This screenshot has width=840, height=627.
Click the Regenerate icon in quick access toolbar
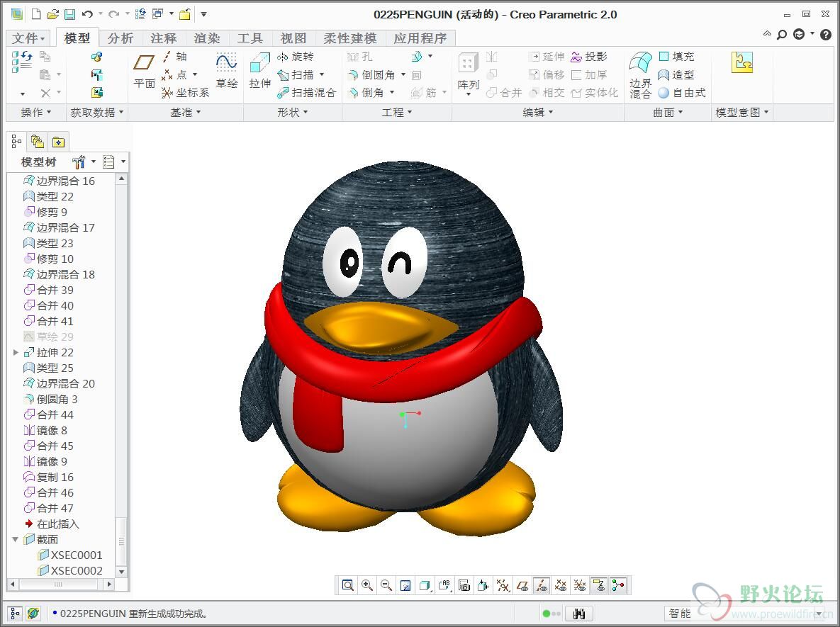coord(140,14)
